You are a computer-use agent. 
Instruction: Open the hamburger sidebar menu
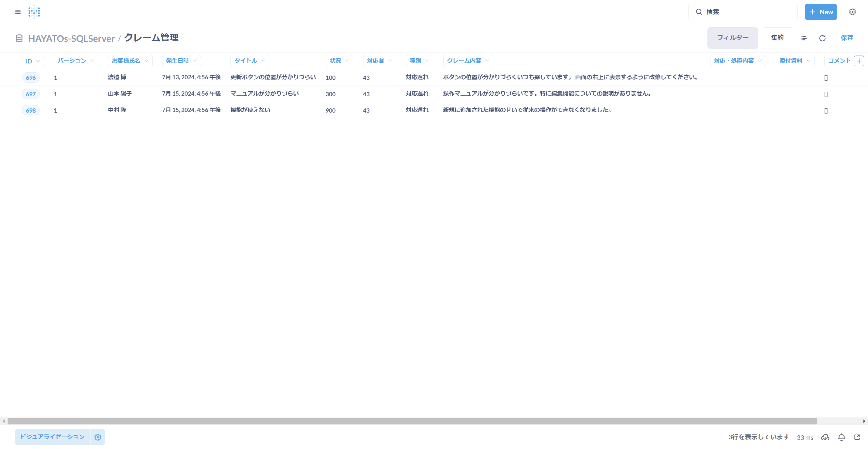18,12
